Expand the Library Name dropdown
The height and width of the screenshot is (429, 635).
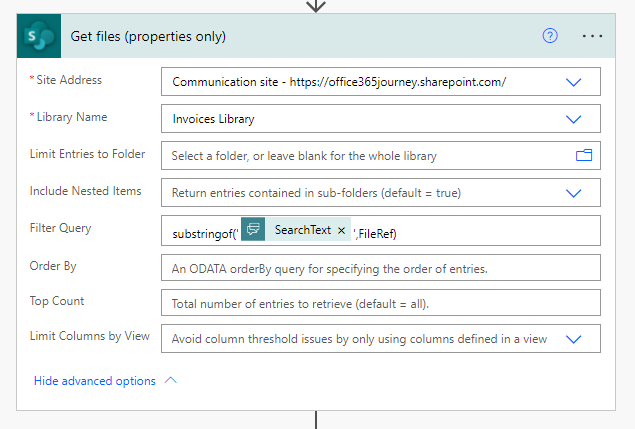coord(573,119)
